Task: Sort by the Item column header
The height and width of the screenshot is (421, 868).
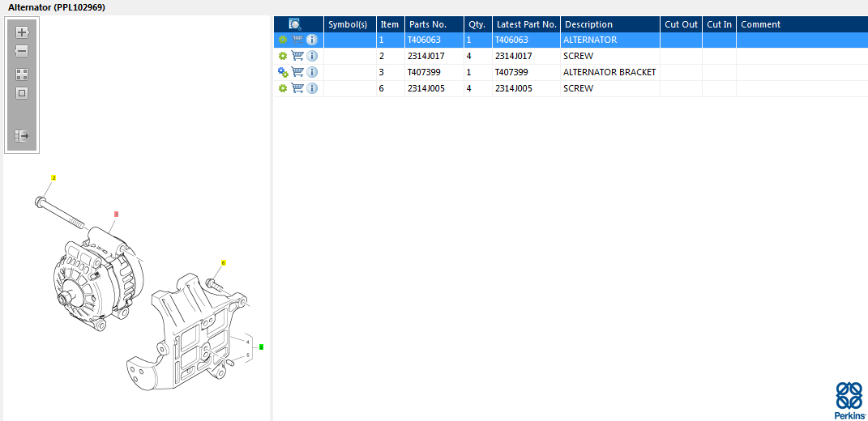Action: (390, 24)
